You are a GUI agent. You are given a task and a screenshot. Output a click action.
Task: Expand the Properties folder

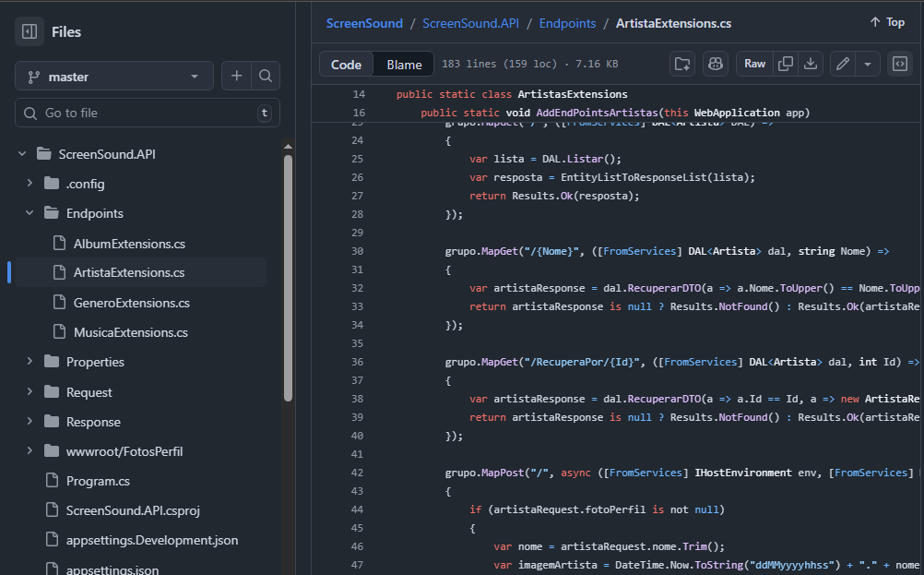pos(30,362)
